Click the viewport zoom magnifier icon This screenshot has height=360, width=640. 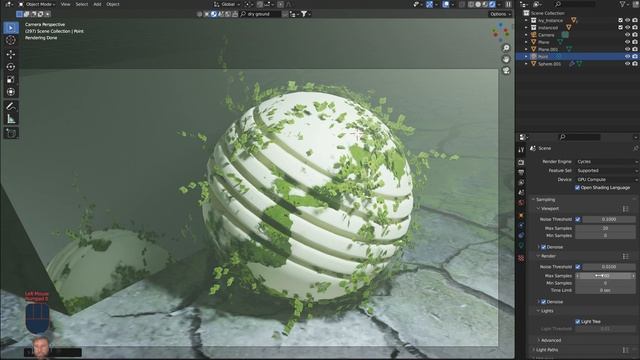point(506,48)
